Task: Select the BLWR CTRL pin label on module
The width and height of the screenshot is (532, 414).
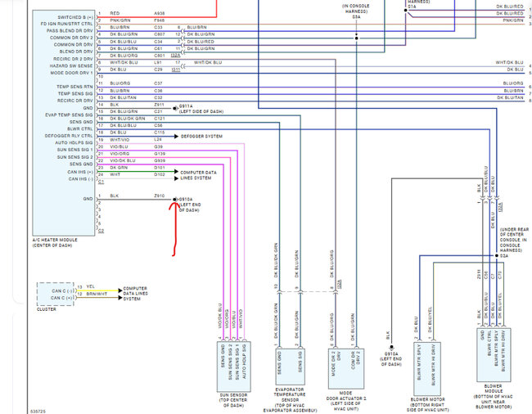Action: pos(79,128)
